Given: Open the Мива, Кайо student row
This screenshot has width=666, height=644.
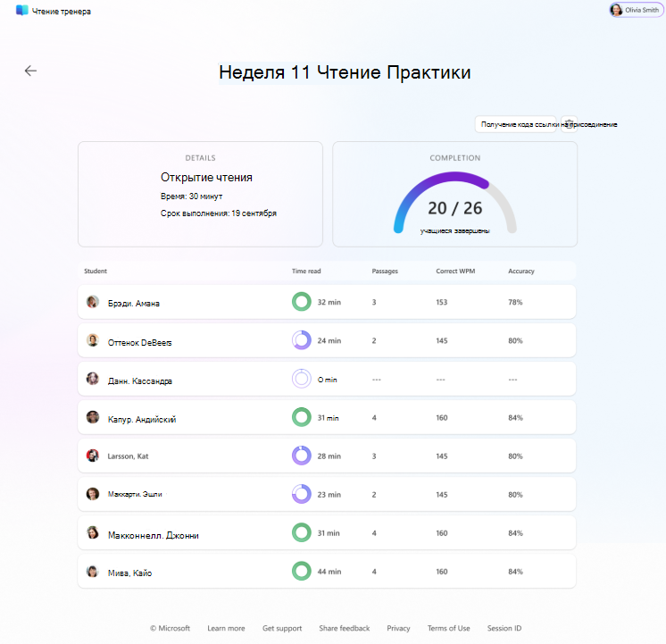Looking at the screenshot, I should tap(327, 571).
